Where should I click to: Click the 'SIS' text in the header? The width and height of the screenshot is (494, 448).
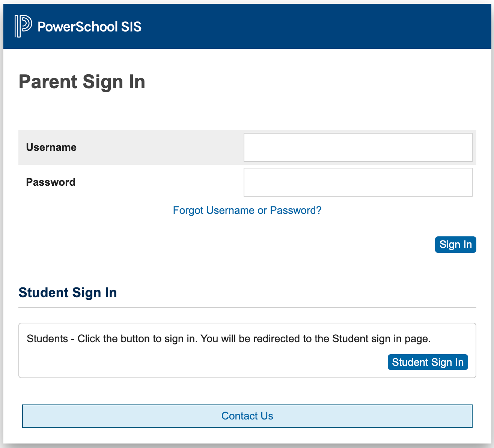131,27
